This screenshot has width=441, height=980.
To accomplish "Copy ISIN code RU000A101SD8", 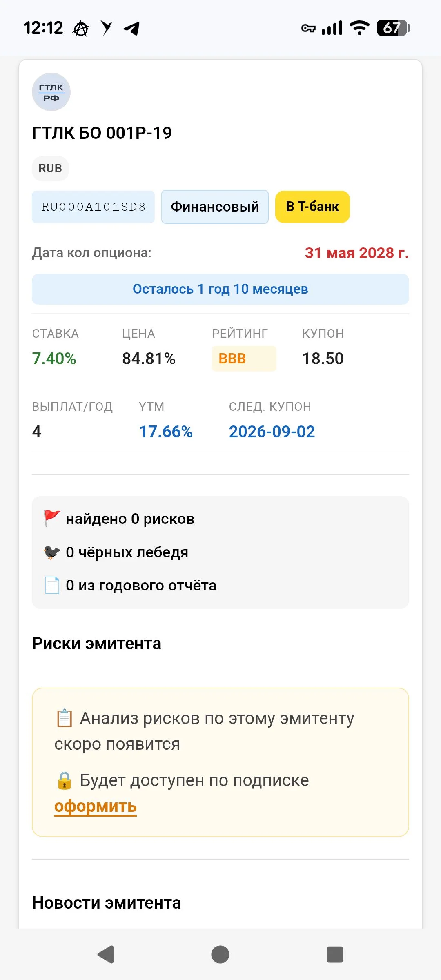I will (x=93, y=207).
